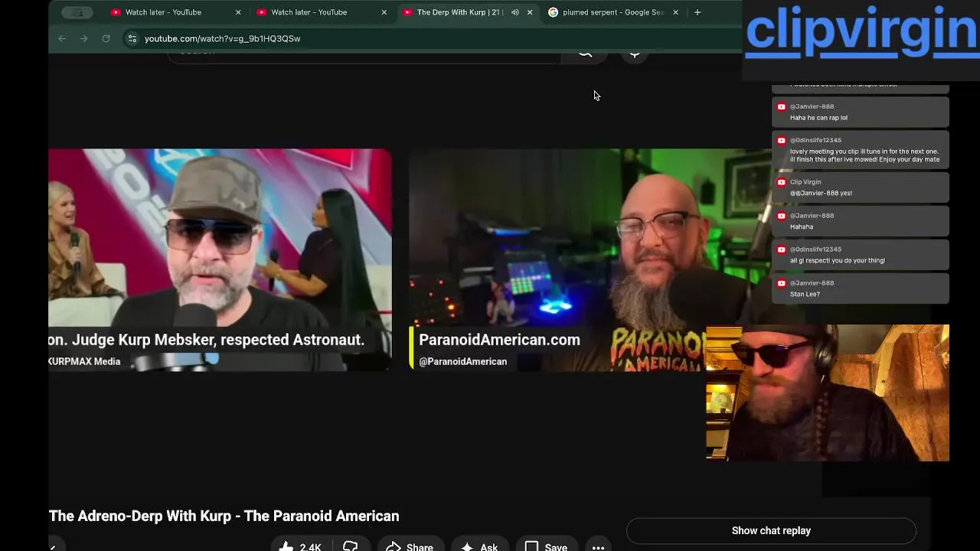Viewport: 980px width, 551px height.
Task: Like the video with 2.4K likes
Action: [301, 546]
